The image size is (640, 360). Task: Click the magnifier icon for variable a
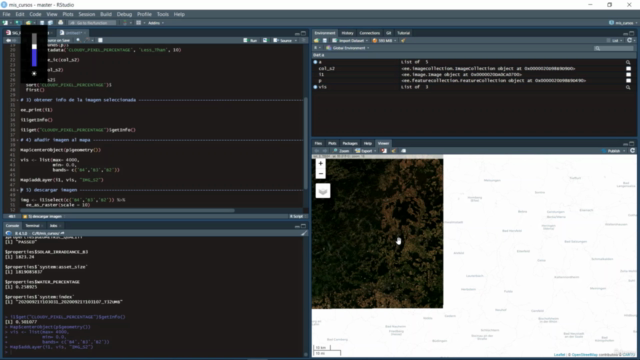[x=628, y=62]
